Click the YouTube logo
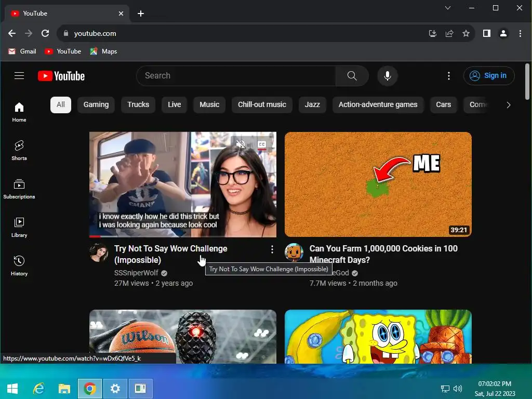The image size is (532, 399). click(x=61, y=76)
